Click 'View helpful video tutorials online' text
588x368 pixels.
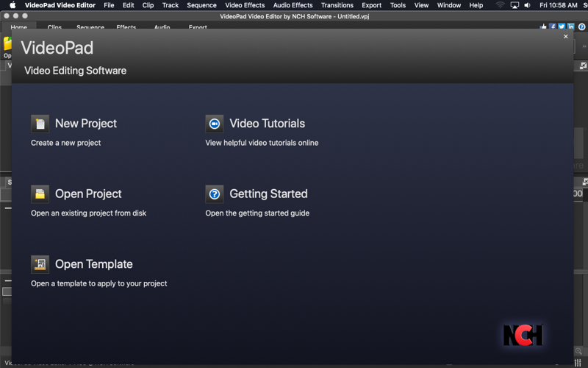pyautogui.click(x=262, y=143)
